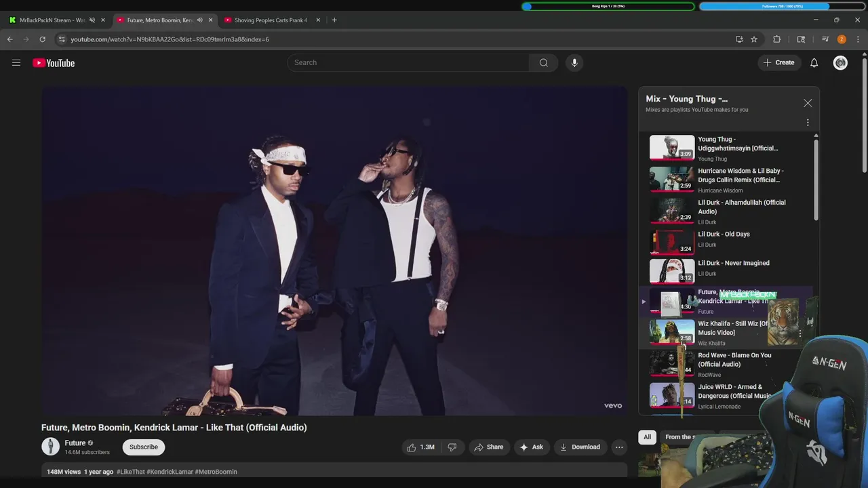This screenshot has height=488, width=868.
Task: Close Shoving Peoples Carts Prank tab
Action: [318, 20]
